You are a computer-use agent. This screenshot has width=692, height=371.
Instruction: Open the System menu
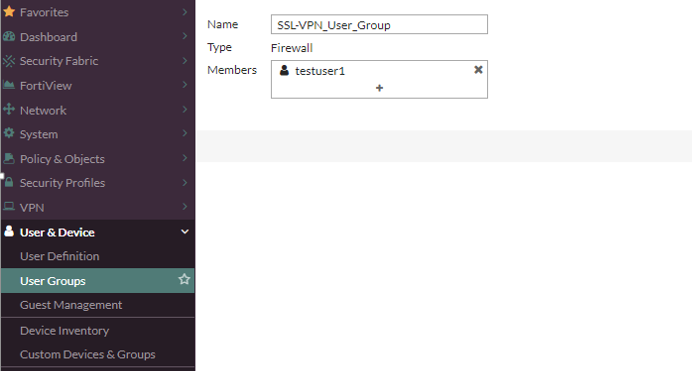98,134
